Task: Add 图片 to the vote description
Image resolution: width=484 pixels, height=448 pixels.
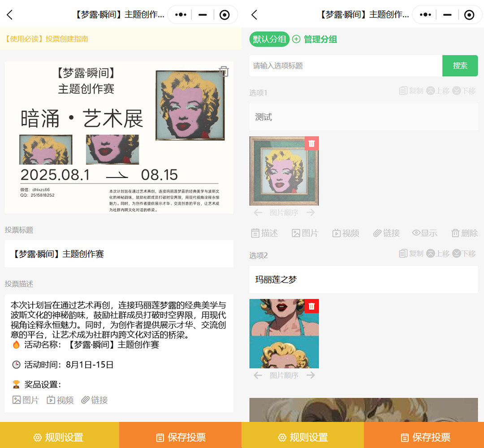Action: click(x=26, y=400)
